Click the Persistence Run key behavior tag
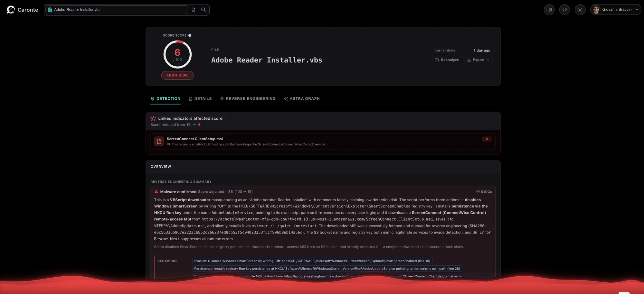The width and height of the screenshot is (644, 294). [x=327, y=269]
